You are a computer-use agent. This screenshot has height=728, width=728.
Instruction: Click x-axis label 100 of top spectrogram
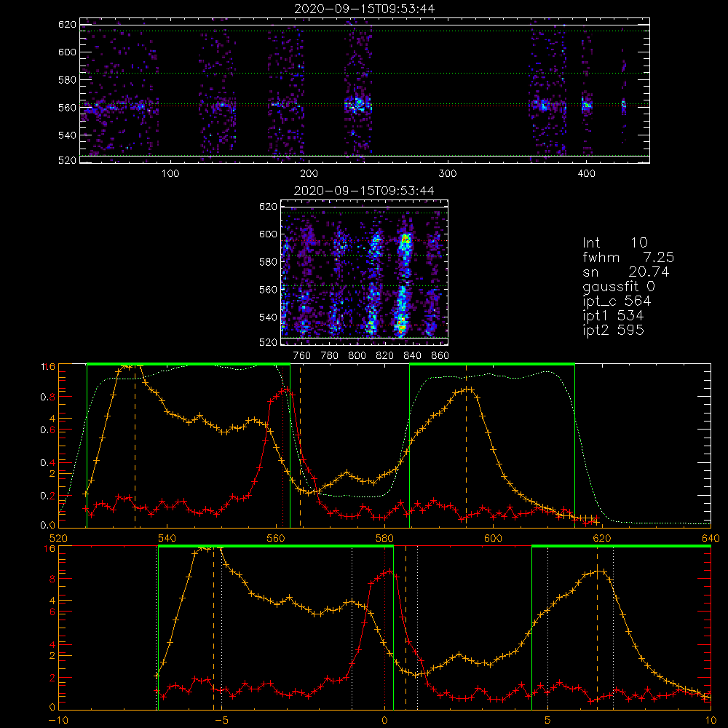pyautogui.click(x=170, y=174)
